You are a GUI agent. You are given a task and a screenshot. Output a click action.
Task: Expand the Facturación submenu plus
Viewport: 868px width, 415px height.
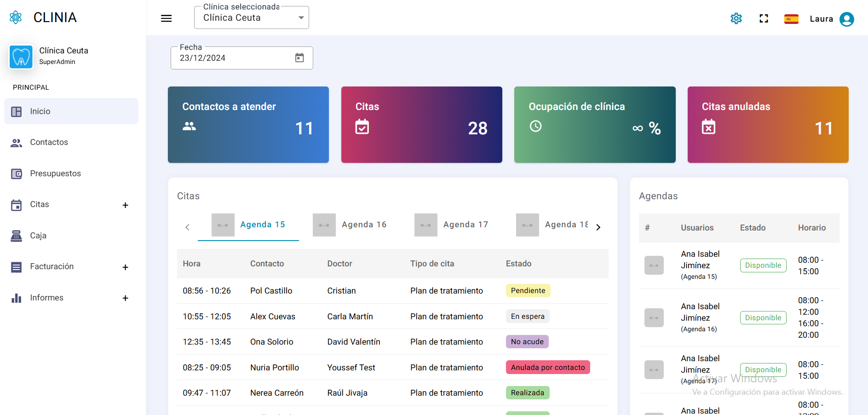pyautogui.click(x=125, y=267)
